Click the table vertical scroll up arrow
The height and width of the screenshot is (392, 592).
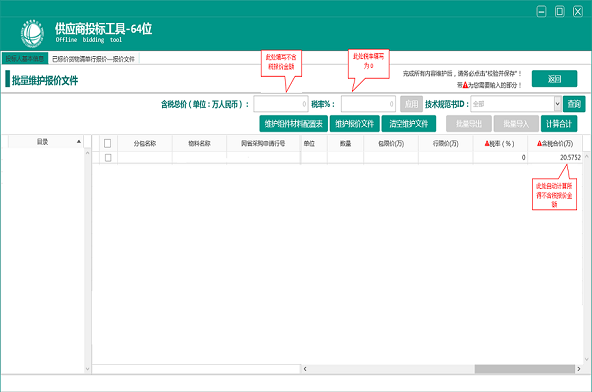point(587,156)
